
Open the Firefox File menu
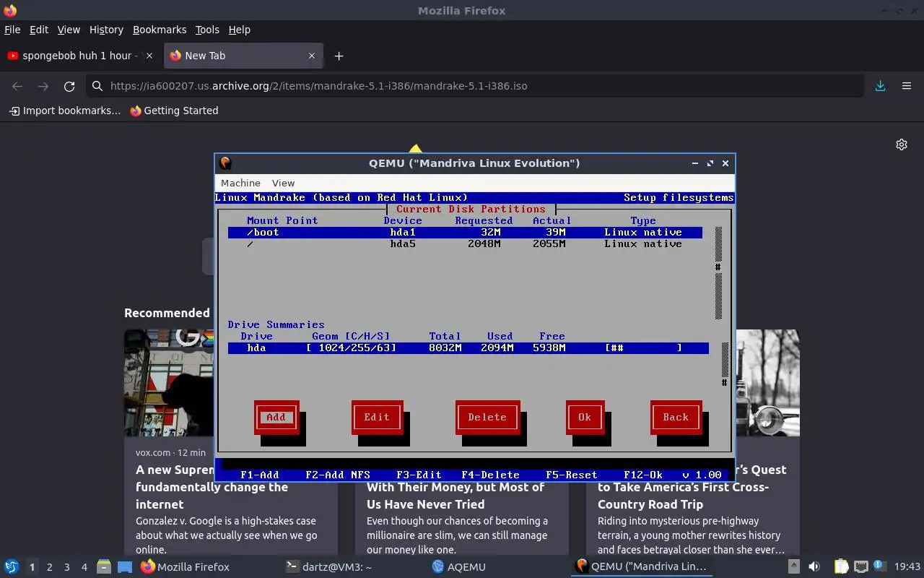pyautogui.click(x=12, y=30)
